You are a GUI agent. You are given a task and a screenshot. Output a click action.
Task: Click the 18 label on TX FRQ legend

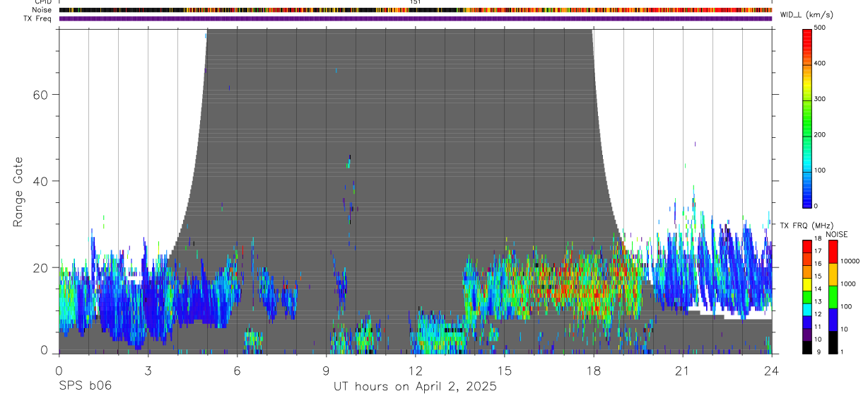[818, 238]
